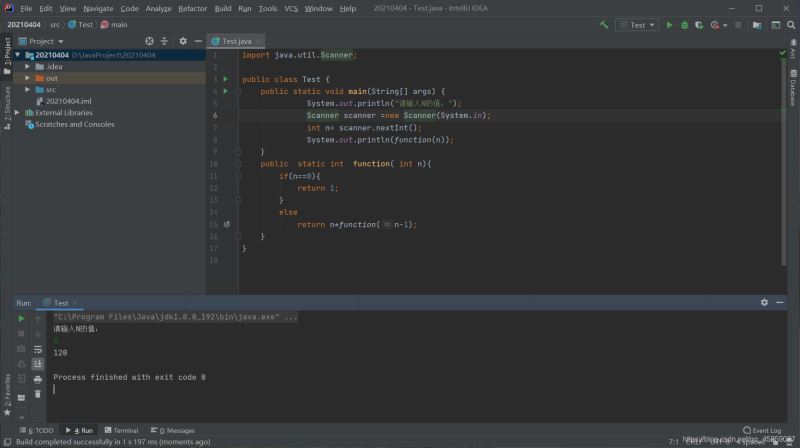This screenshot has height=448, width=800.
Task: Start debugging with the bug icon
Action: click(684, 24)
